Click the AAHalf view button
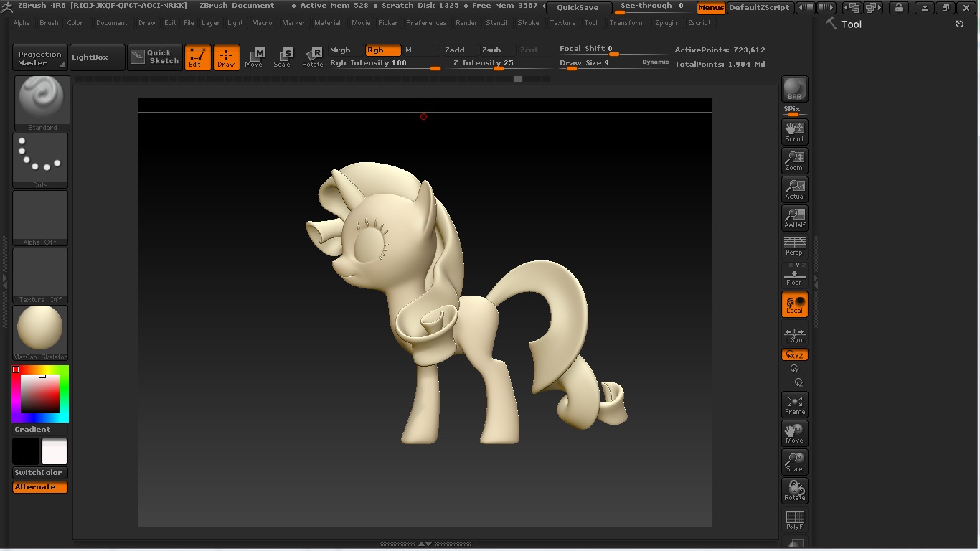Image resolution: width=980 pixels, height=551 pixels. tap(794, 218)
